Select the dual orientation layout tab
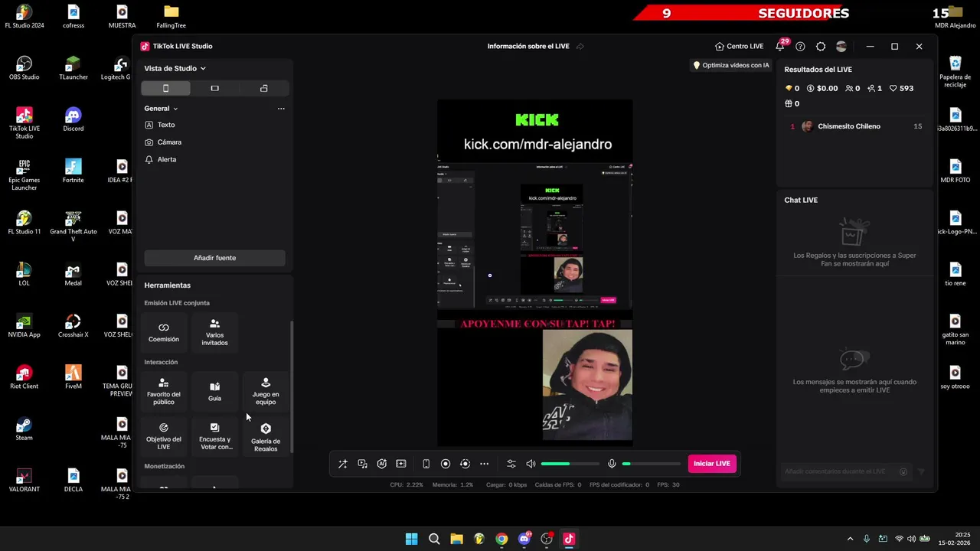Image resolution: width=980 pixels, height=551 pixels. [264, 88]
